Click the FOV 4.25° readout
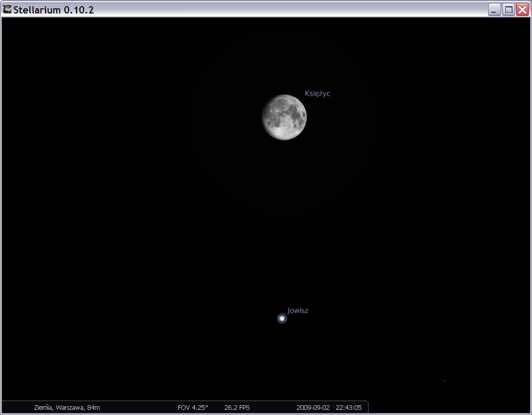The height and width of the screenshot is (415, 532). tap(193, 407)
